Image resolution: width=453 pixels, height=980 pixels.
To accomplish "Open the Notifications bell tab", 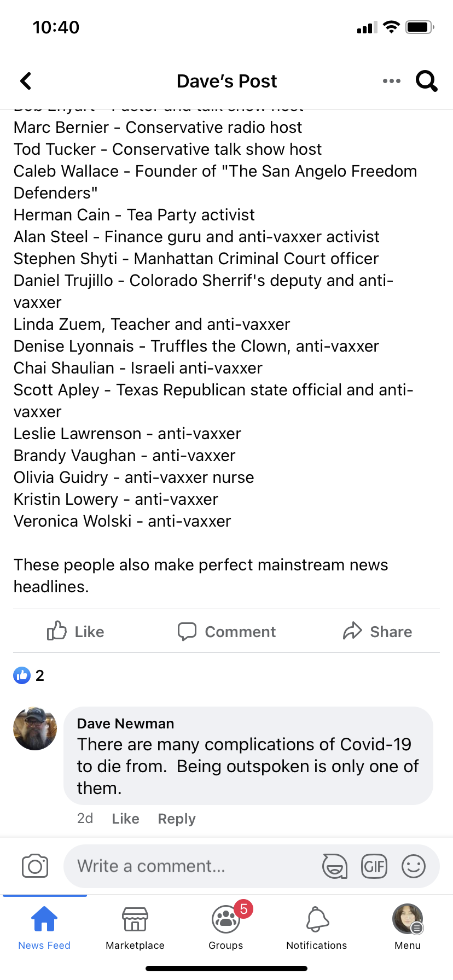I will click(x=317, y=927).
